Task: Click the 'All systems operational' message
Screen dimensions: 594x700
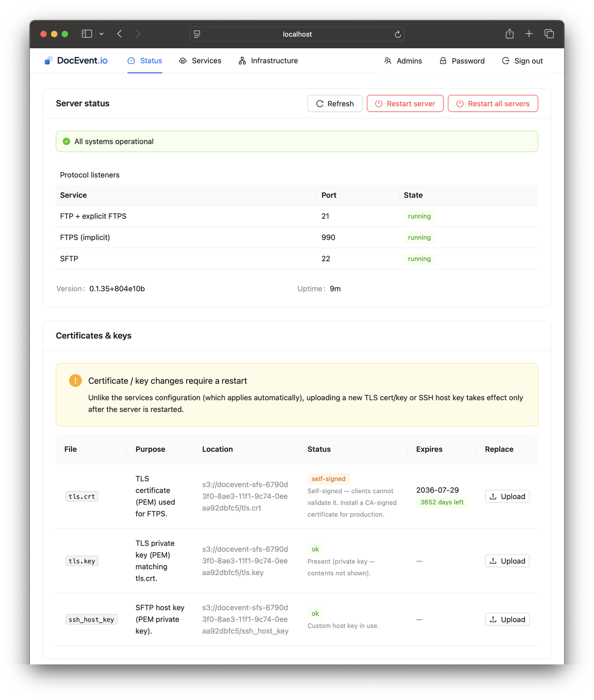Action: coord(114,141)
